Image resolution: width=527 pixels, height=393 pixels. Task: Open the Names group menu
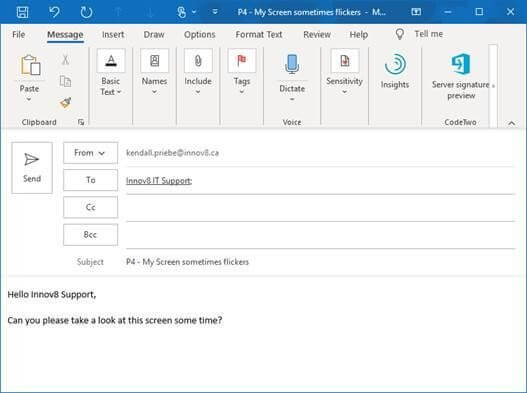point(154,72)
